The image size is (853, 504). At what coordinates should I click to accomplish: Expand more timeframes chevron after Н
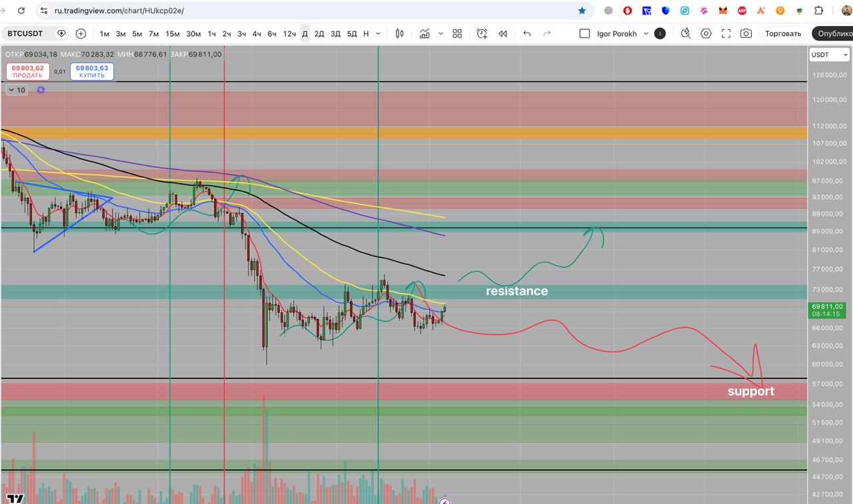(379, 33)
